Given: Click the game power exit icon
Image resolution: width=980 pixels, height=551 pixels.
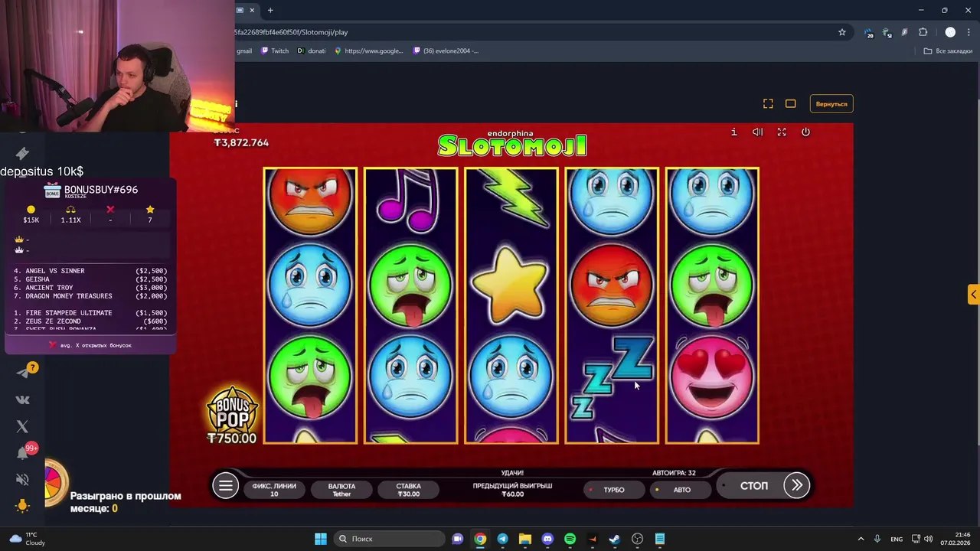Looking at the screenshot, I should tap(805, 132).
